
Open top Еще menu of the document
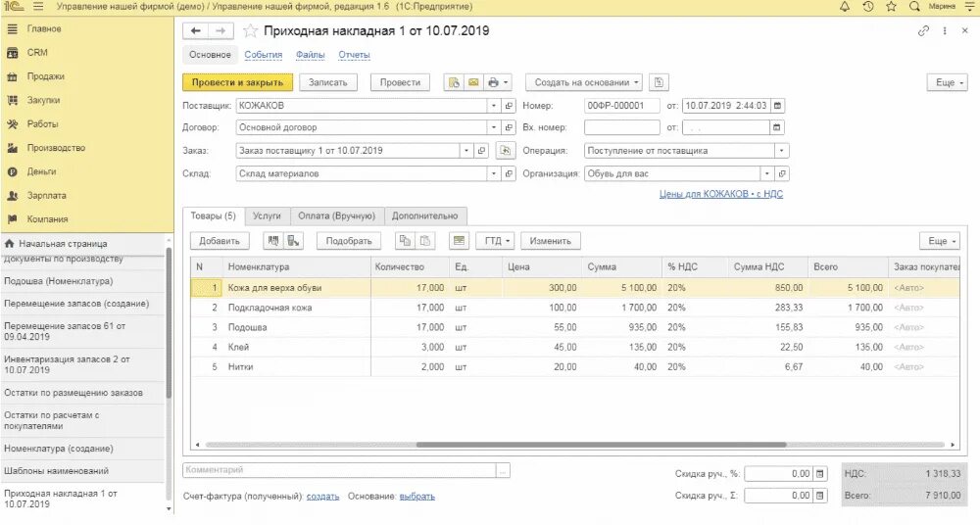[948, 82]
